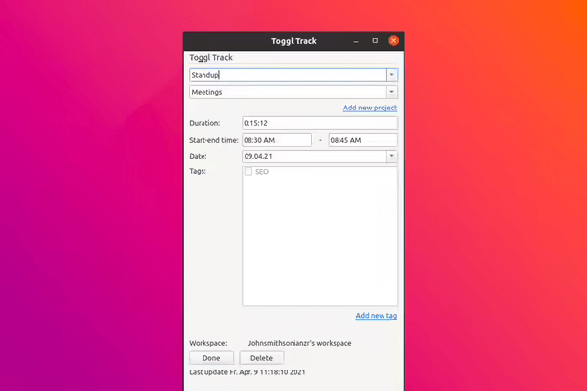Click the Add new tag link
587x392 pixels.
377,316
